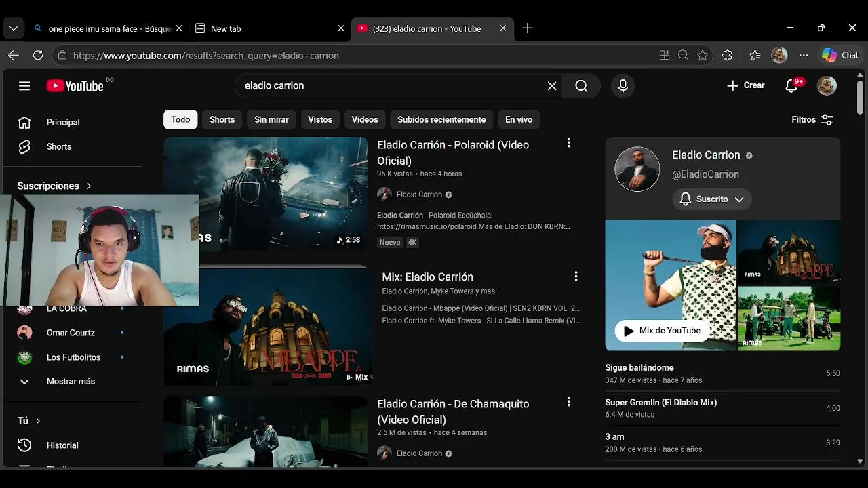Click the Crear button
868x488 pixels.
point(745,85)
